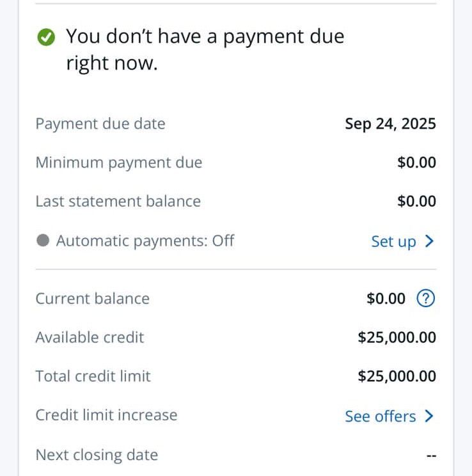The width and height of the screenshot is (472, 476).
Task: Click the Available credit $25,000.00 amount
Action: [397, 337]
